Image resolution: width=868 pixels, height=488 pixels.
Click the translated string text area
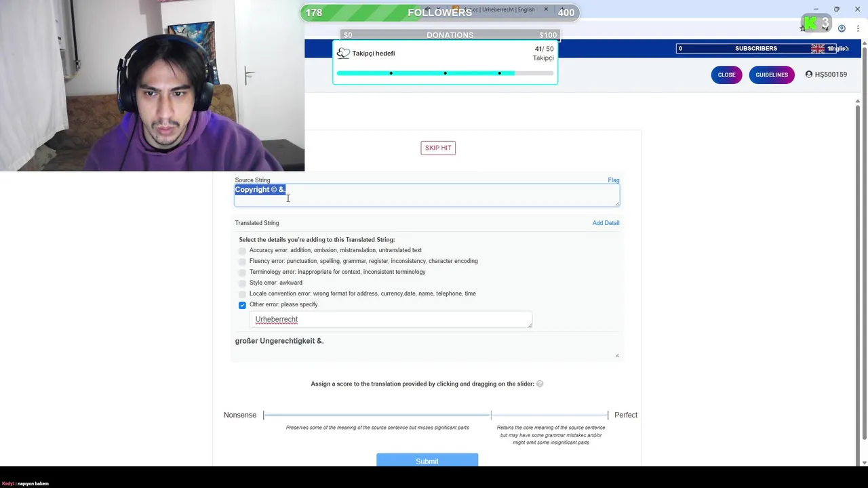point(427,346)
